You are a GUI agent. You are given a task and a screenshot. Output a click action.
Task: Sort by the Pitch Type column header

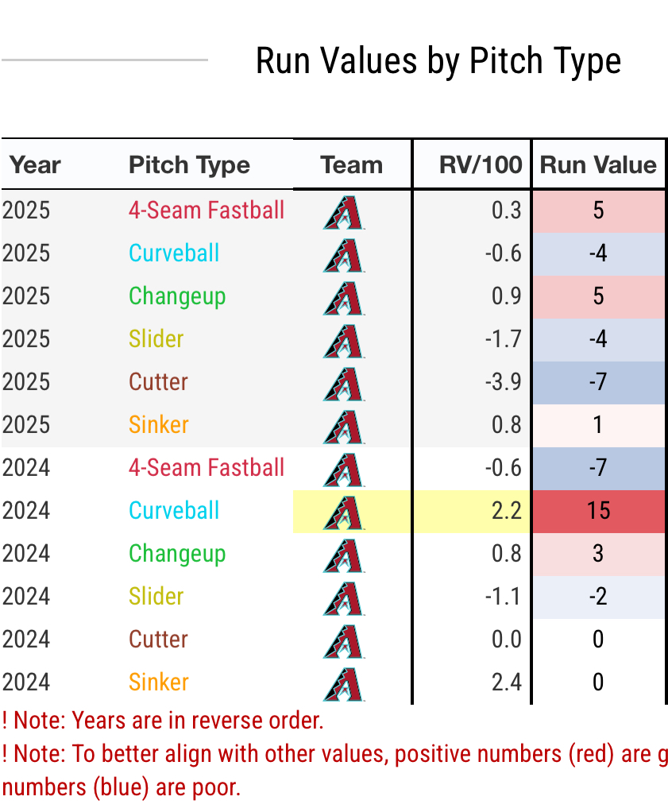tap(189, 165)
